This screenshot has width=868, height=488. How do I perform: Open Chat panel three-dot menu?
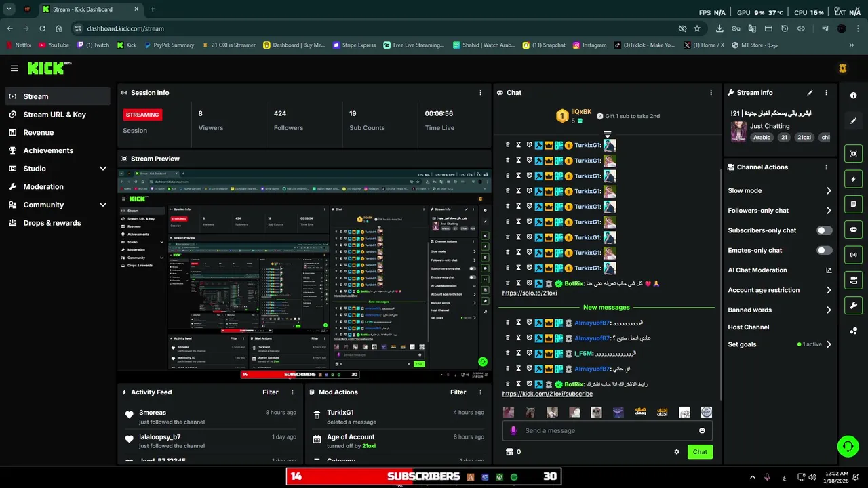711,93
